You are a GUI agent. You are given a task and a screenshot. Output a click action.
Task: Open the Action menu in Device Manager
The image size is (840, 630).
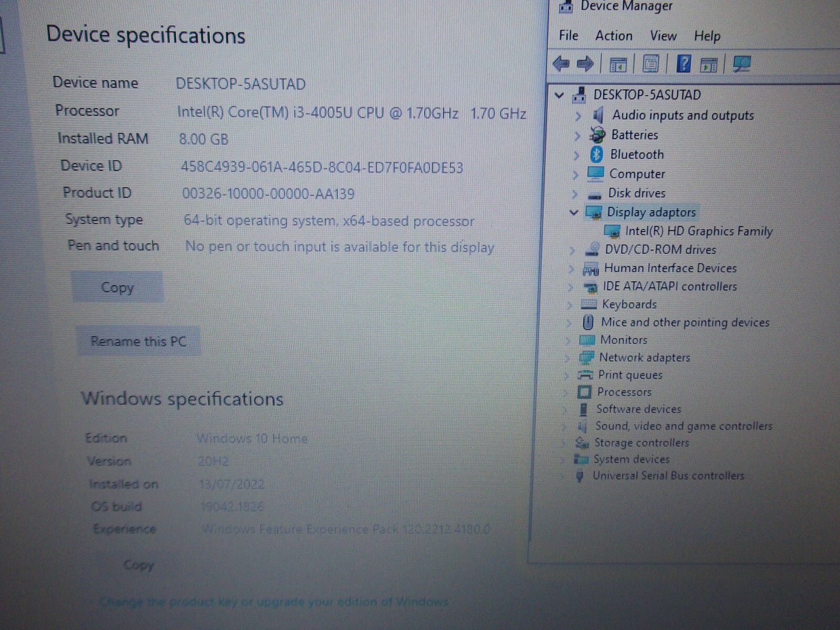pos(614,36)
